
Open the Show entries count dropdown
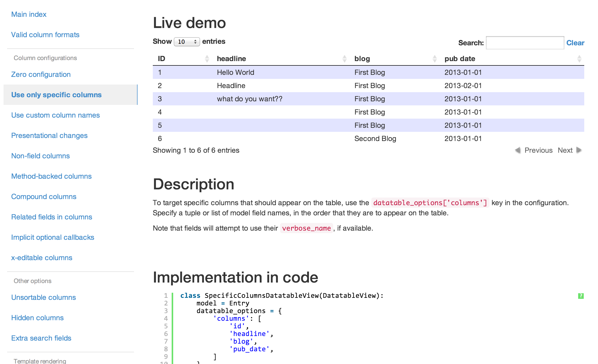coord(187,42)
